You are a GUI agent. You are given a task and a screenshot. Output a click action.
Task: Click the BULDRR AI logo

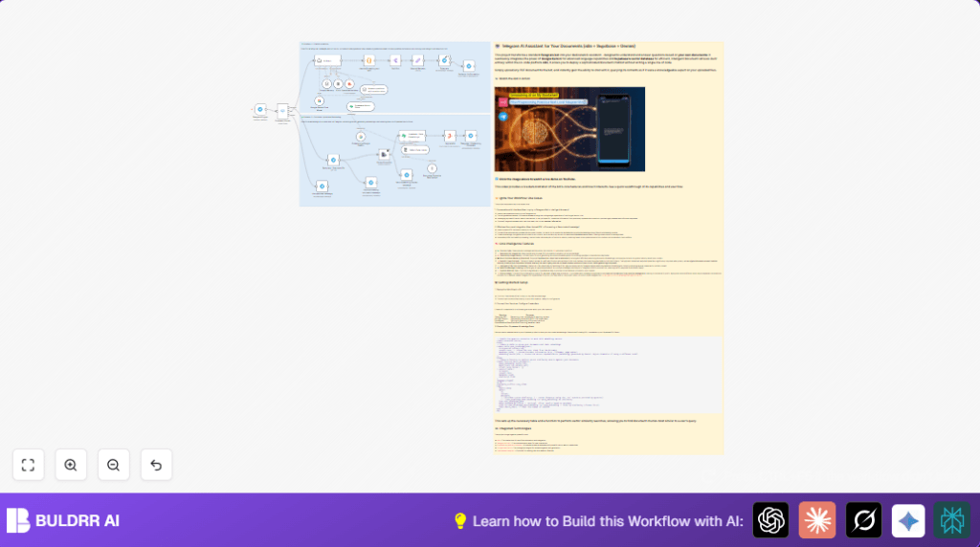coord(63,520)
